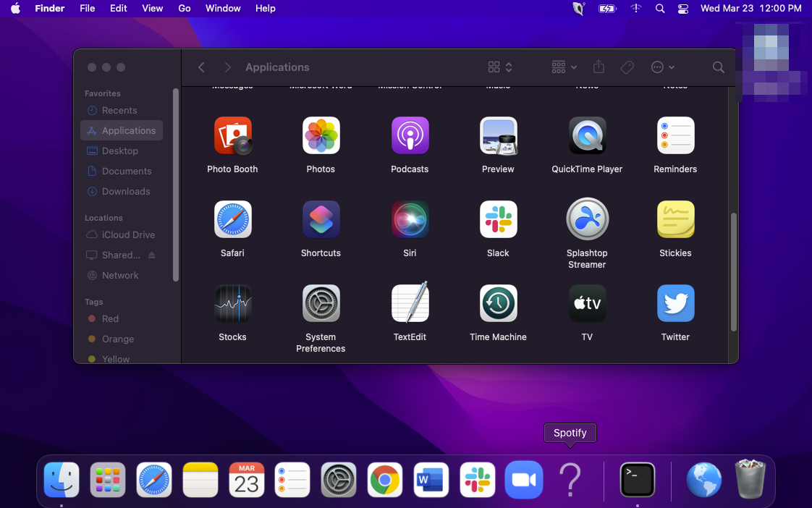The width and height of the screenshot is (812, 508).
Task: Open Control Center in menu bar
Action: [x=683, y=8]
